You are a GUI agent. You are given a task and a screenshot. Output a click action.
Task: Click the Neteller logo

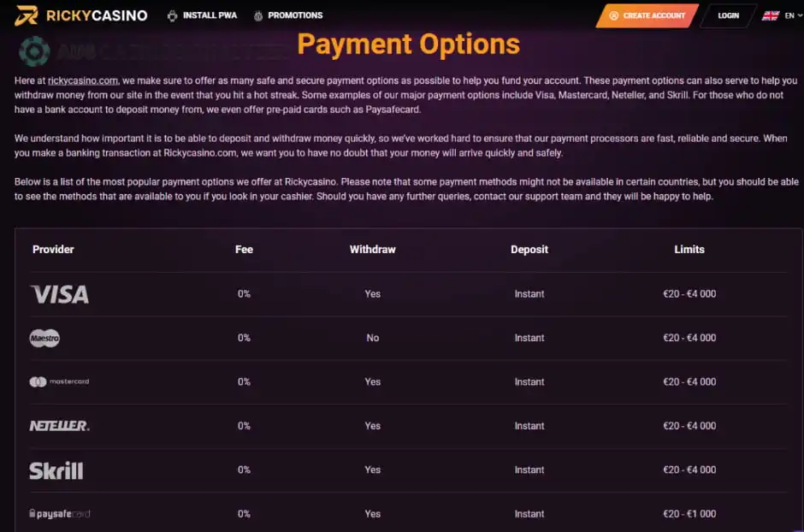click(59, 426)
